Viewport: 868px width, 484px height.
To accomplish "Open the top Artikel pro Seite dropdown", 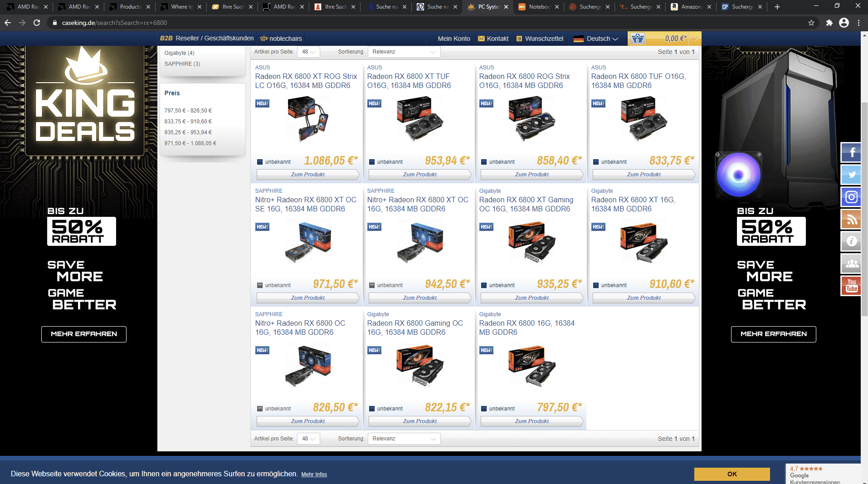I will [x=308, y=52].
